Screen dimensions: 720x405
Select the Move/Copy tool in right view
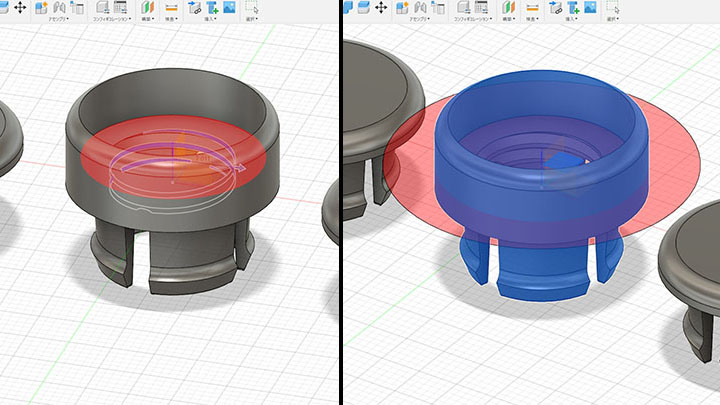coord(381,7)
